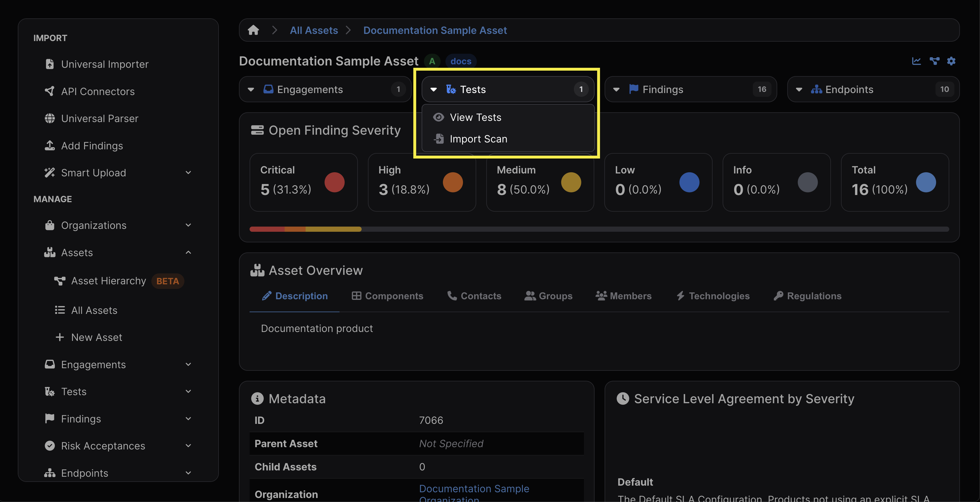980x502 pixels.
Task: Expand Organizations sidebar section
Action: [x=188, y=225]
